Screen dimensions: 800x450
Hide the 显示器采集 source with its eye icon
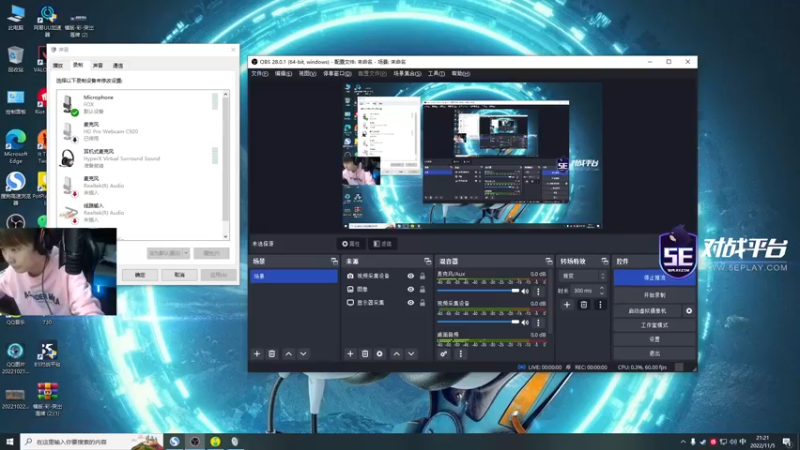411,303
